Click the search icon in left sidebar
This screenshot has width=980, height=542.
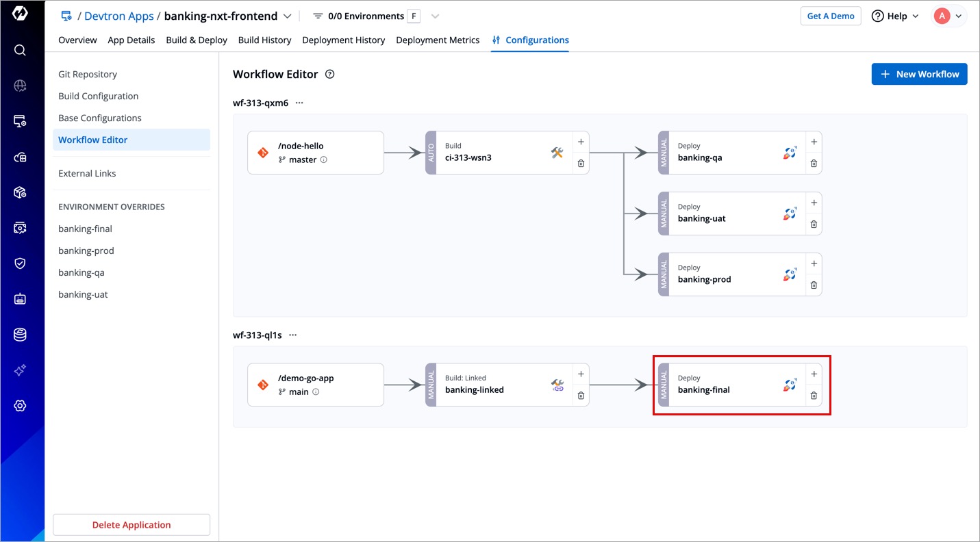(20, 50)
